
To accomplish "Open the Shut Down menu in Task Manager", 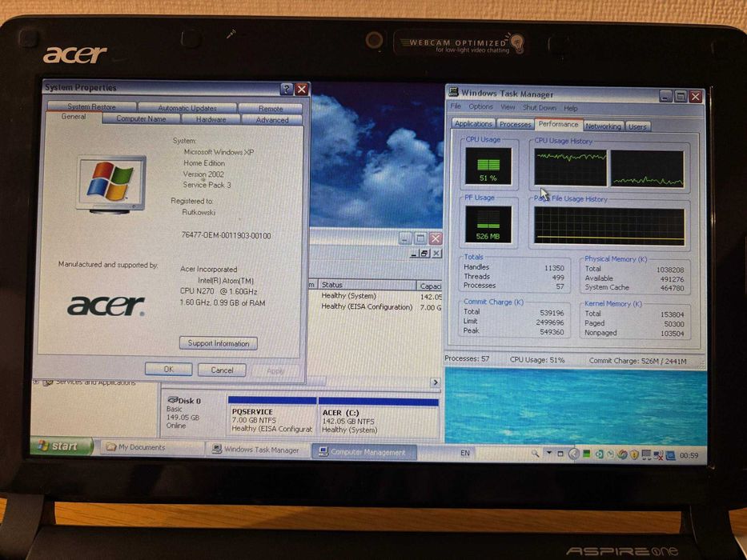I will (540, 108).
